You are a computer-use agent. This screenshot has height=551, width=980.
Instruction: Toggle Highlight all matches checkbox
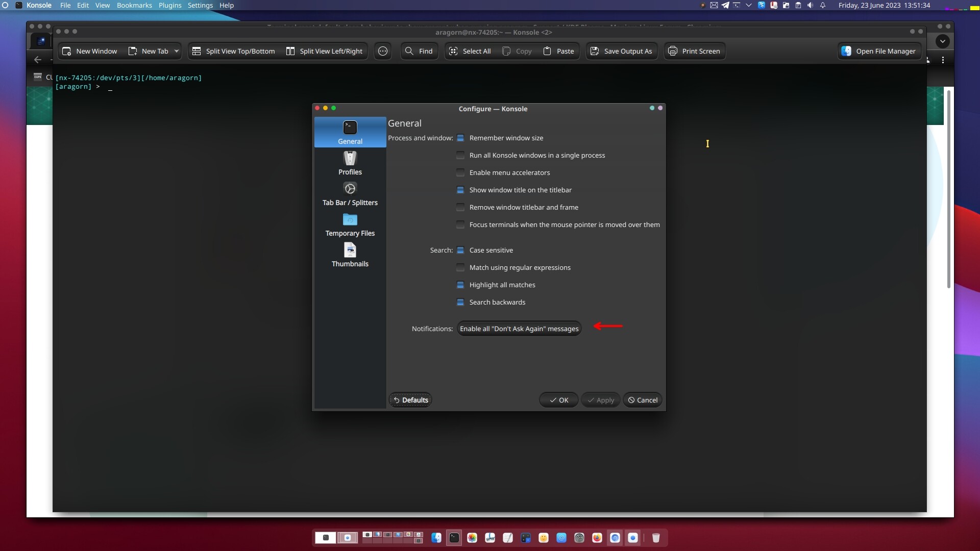click(x=460, y=285)
